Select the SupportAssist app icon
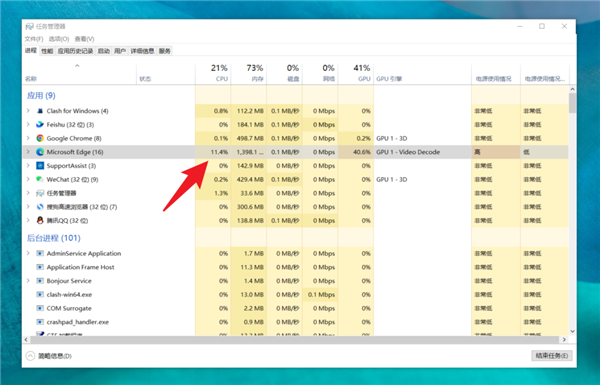 [40, 166]
